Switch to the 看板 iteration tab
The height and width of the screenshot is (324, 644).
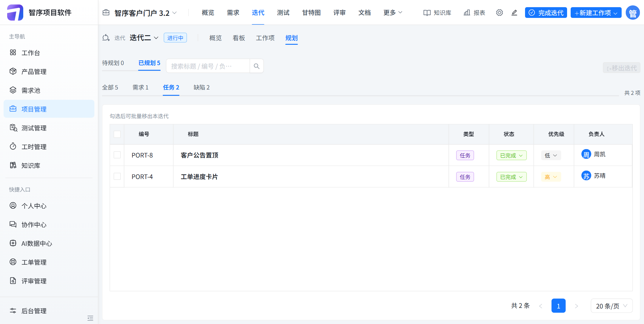(x=239, y=38)
